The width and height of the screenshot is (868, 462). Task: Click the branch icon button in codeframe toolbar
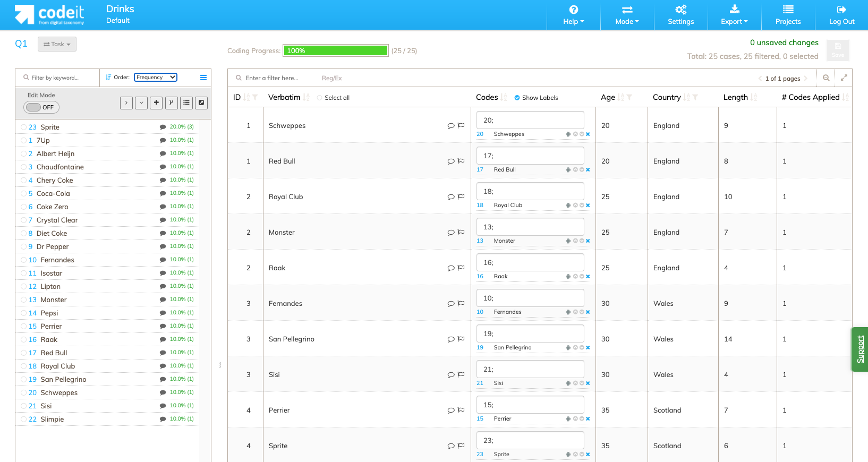point(171,102)
